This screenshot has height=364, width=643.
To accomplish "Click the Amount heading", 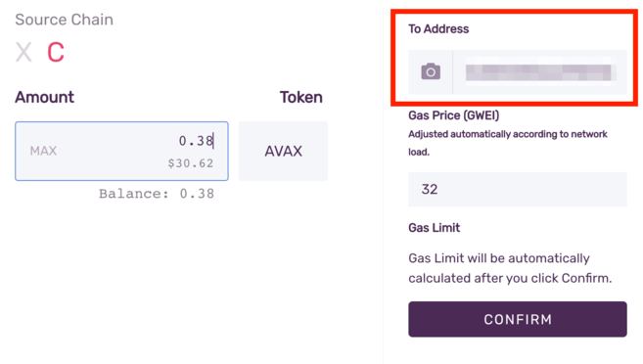I will pos(45,98).
